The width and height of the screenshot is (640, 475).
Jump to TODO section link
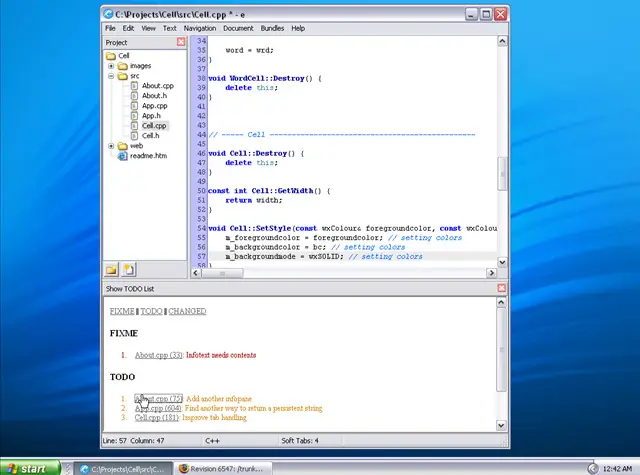tap(151, 311)
